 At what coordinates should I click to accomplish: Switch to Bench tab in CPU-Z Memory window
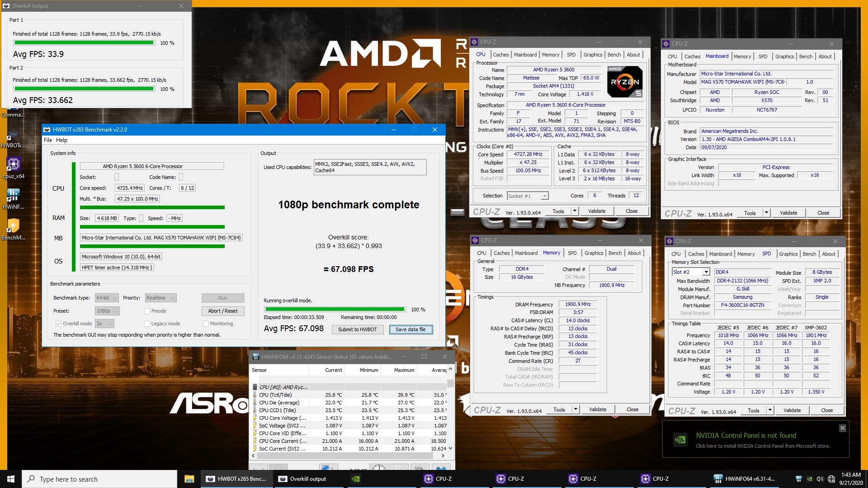615,253
